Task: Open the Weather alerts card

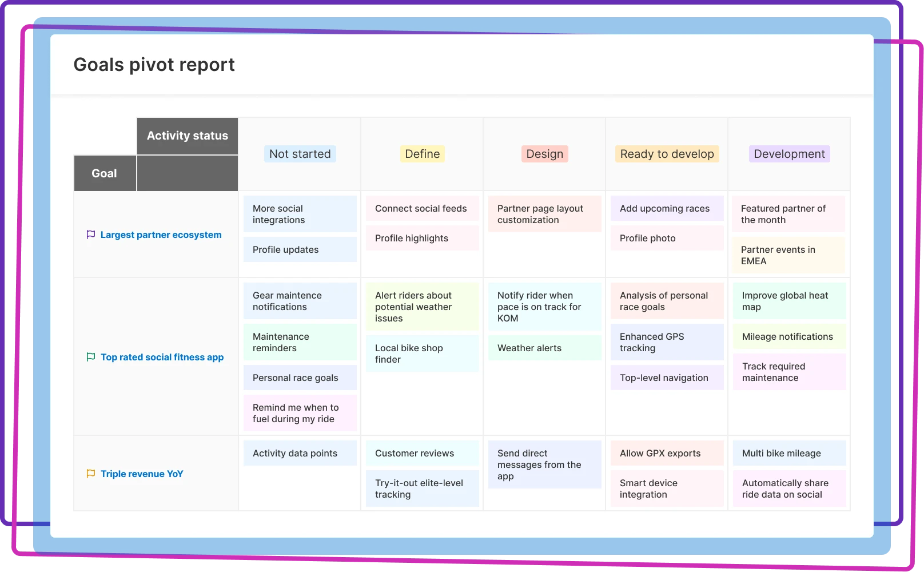Action: coord(544,348)
